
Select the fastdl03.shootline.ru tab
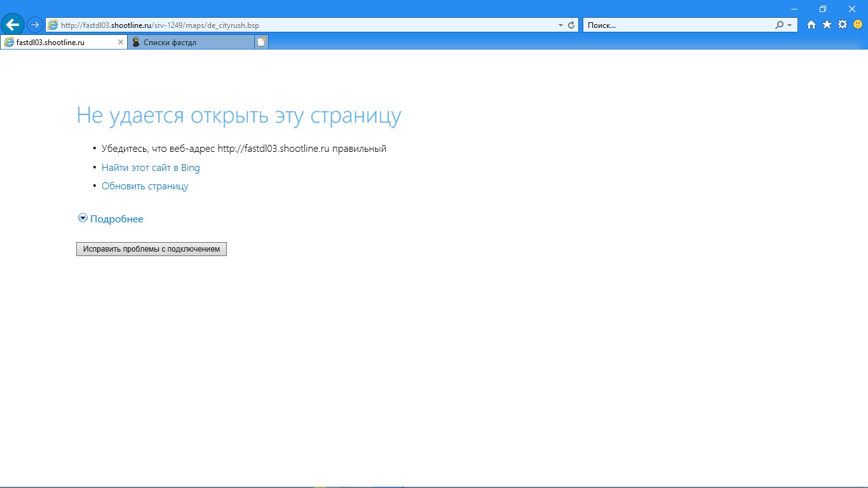57,43
